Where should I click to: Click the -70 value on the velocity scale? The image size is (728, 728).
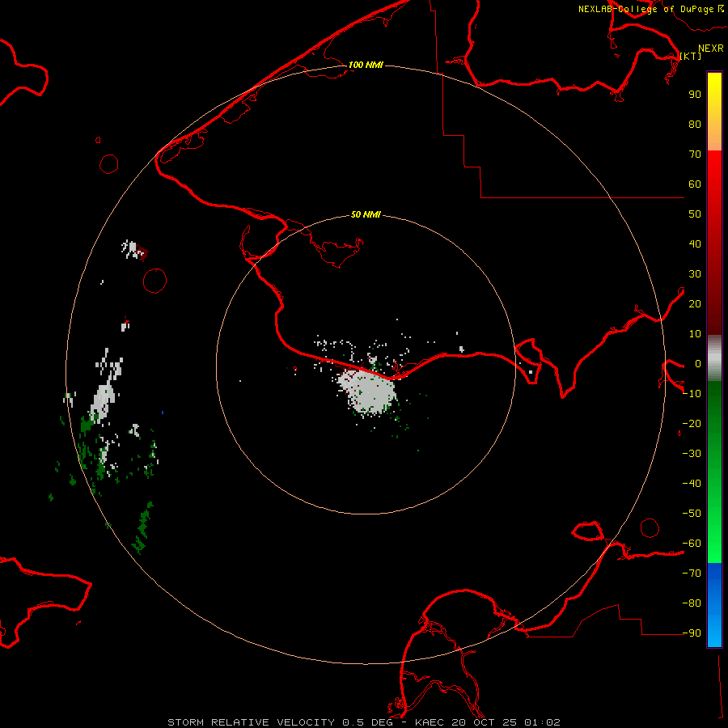pyautogui.click(x=692, y=574)
